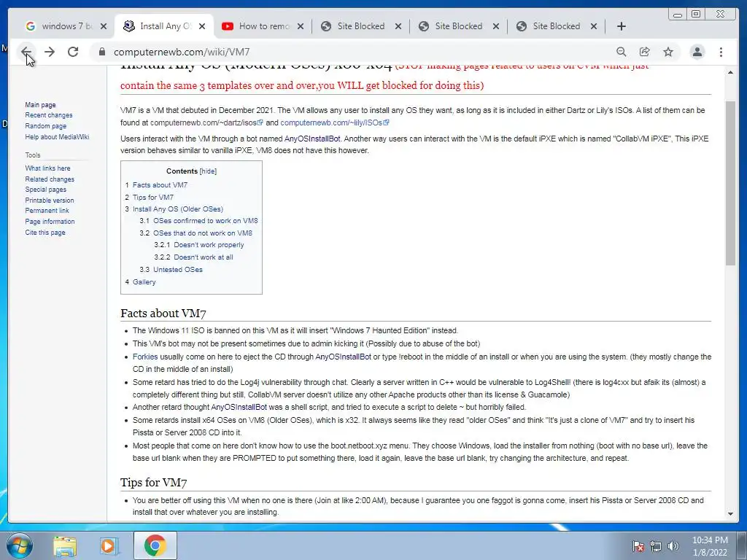
Task: Reload the page with the refresh icon
Action: tap(73, 52)
